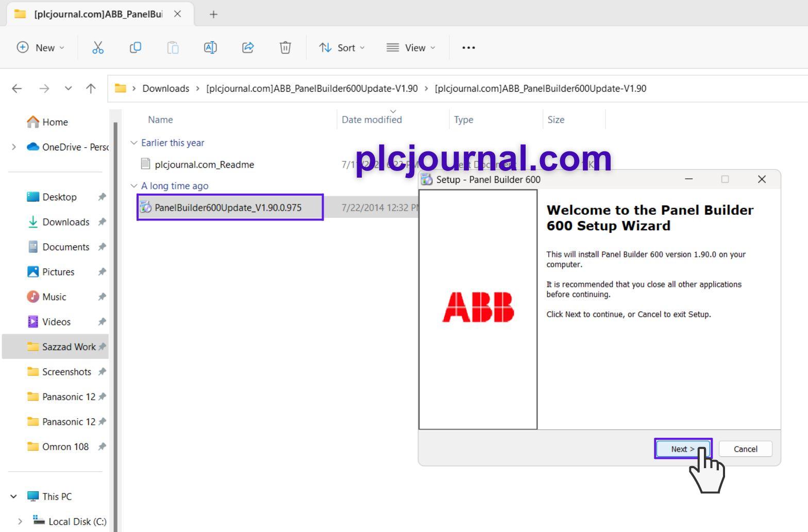Screen dimensions: 808x532
Task: Click the Paste clipboard icon
Action: click(173, 47)
